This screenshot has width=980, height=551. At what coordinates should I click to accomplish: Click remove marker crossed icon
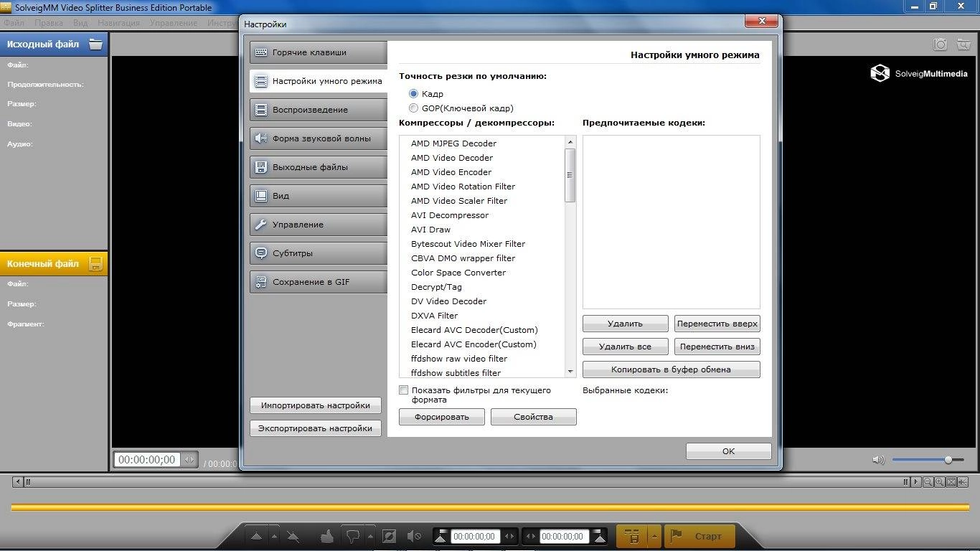(293, 536)
